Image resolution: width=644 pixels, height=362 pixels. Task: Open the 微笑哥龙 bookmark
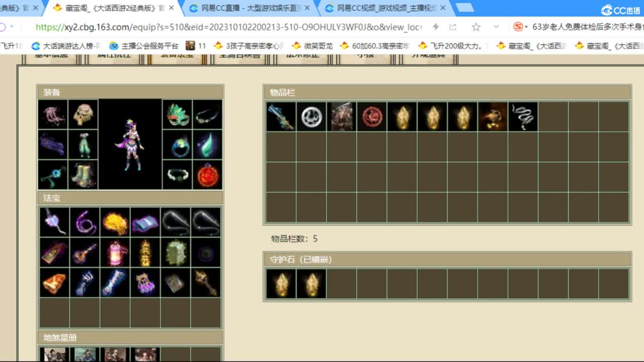coord(312,46)
